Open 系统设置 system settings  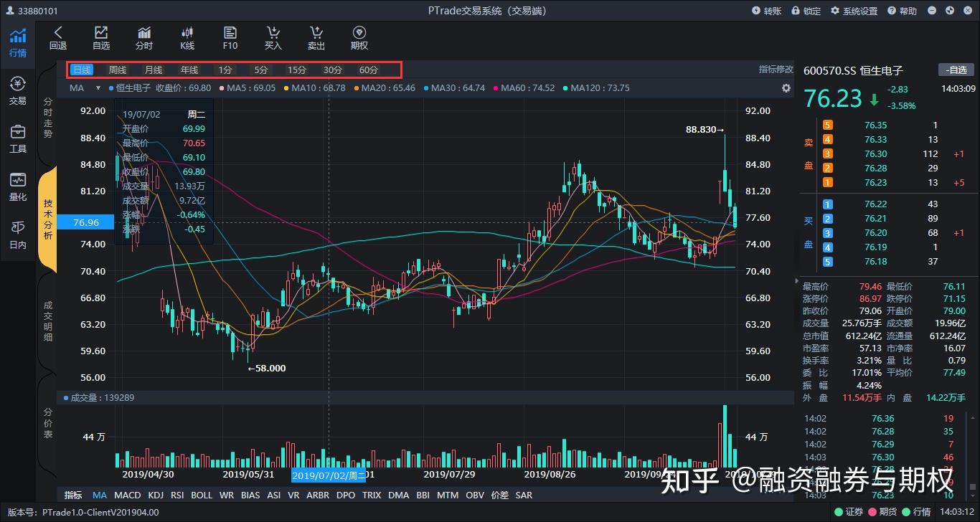854,11
